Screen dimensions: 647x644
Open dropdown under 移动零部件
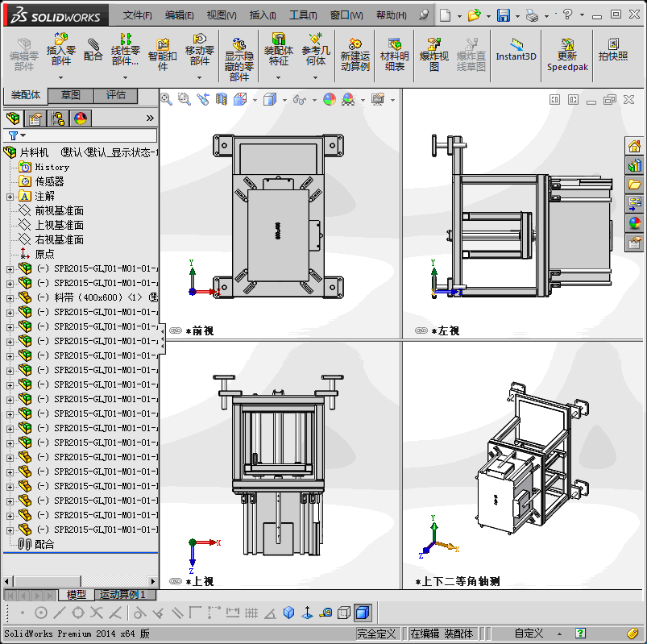coord(200,77)
